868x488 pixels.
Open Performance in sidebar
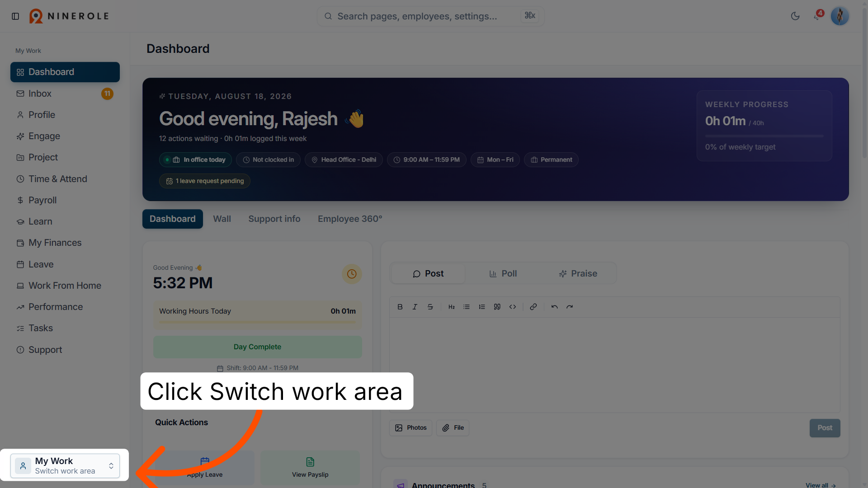coord(65,307)
